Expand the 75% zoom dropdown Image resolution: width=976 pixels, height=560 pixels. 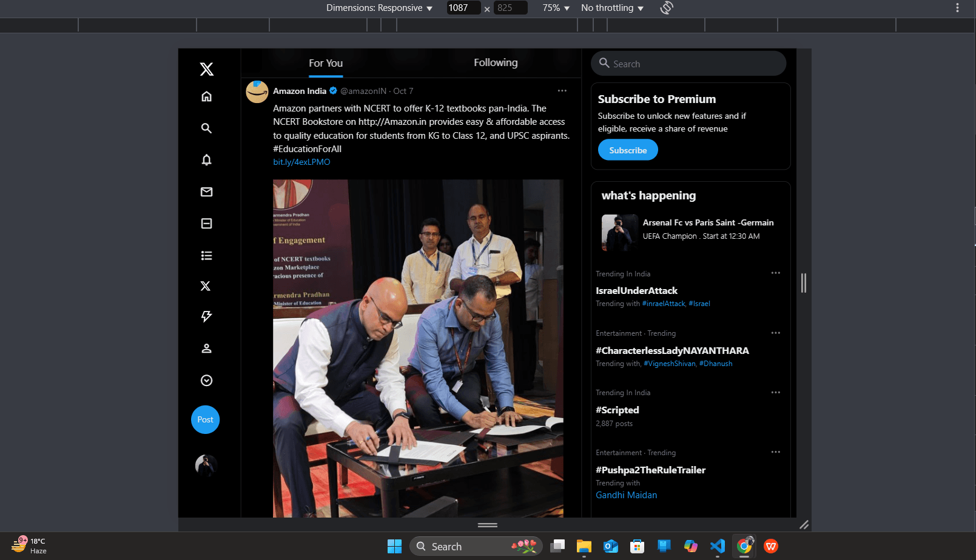click(x=556, y=8)
